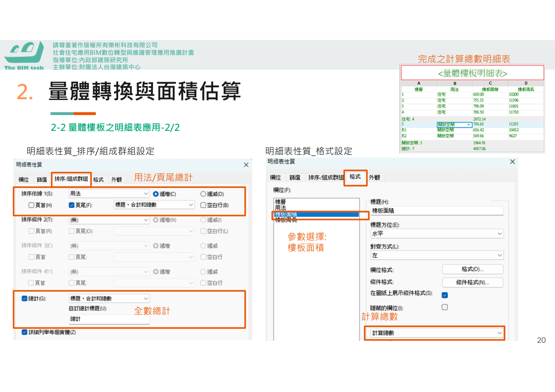Open 篩選 tab in the sorting dialog

41,179
